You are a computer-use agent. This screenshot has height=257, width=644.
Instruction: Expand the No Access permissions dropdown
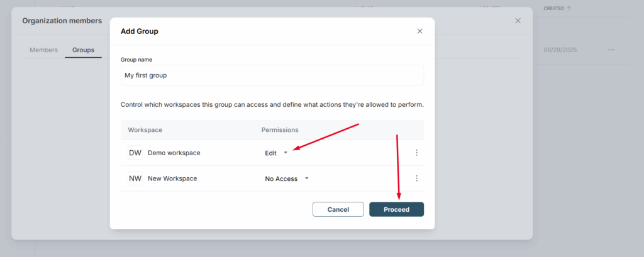[287, 178]
